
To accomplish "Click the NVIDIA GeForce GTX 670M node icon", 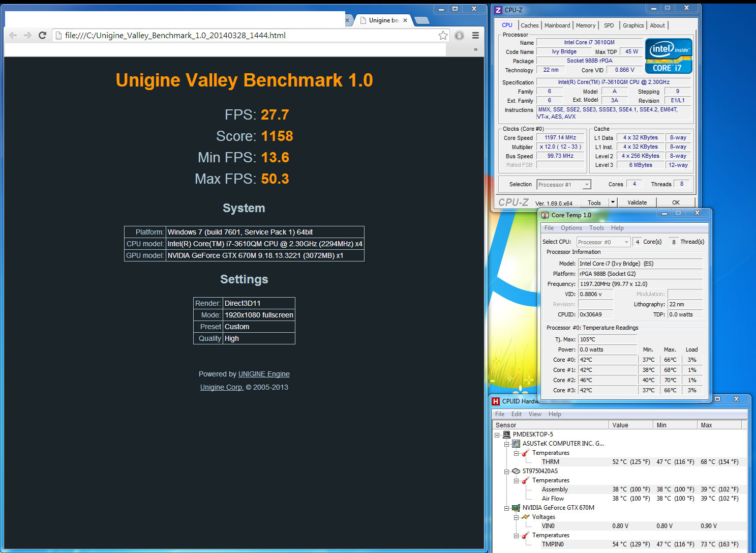I will [516, 508].
